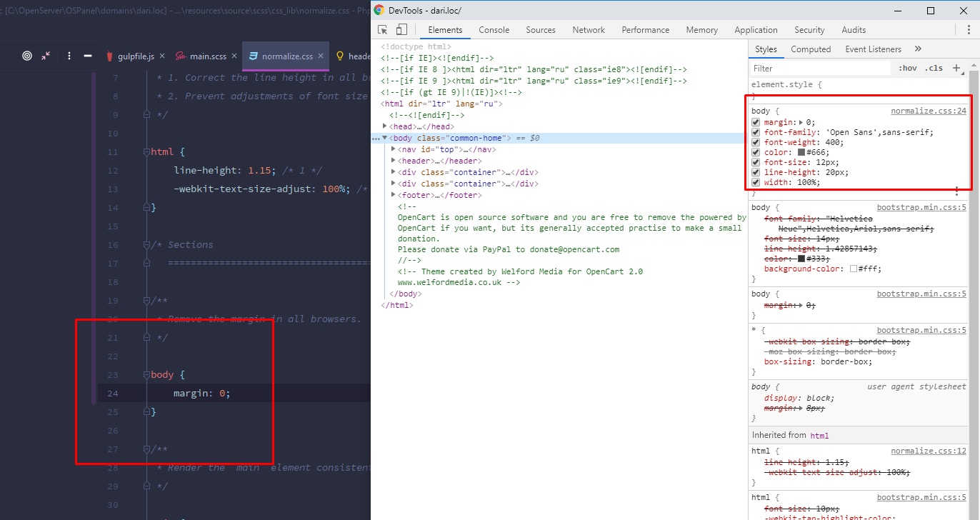Open PhpStorm panel options vertical dots
Image resolution: width=980 pixels, height=520 pixels.
[69, 56]
